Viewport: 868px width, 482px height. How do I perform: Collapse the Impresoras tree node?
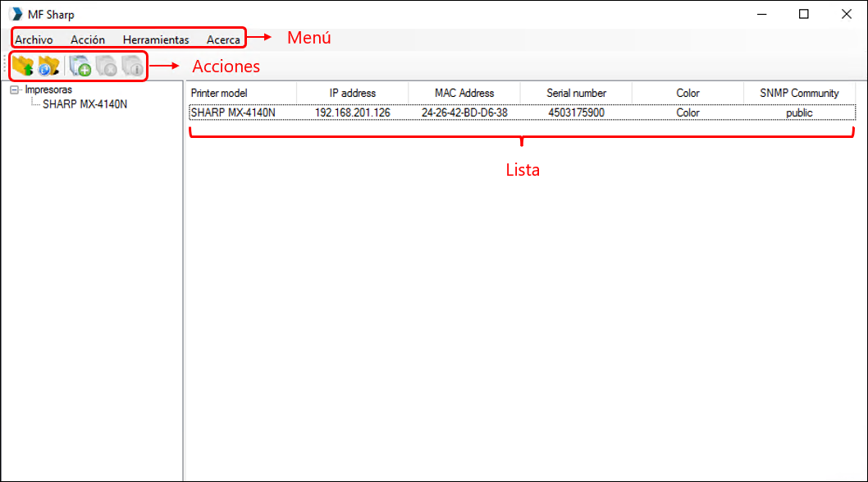coord(14,90)
